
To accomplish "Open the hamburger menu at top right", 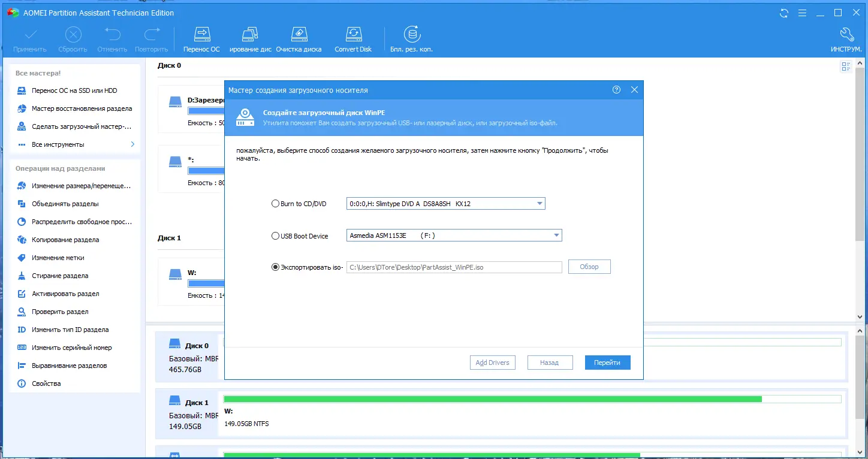I will (x=802, y=12).
